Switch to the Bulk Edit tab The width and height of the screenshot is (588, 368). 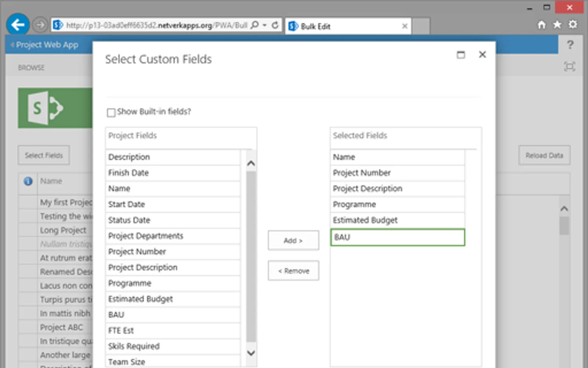coord(348,26)
